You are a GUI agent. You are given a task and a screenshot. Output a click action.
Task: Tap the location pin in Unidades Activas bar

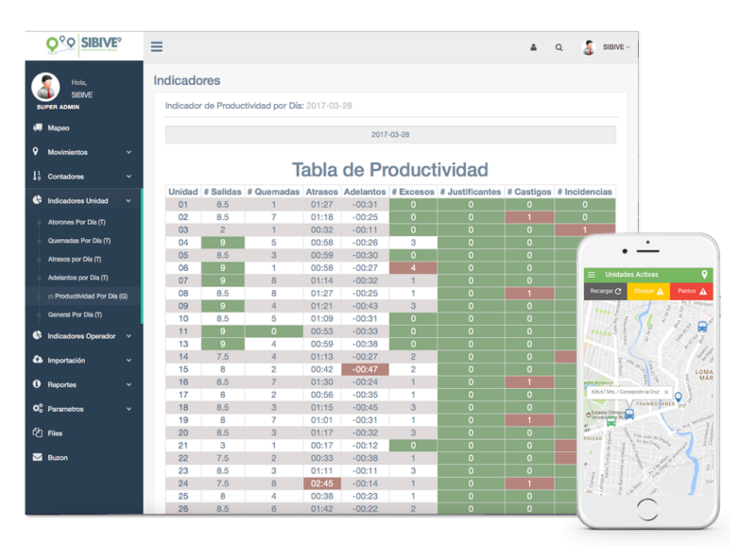coord(704,274)
